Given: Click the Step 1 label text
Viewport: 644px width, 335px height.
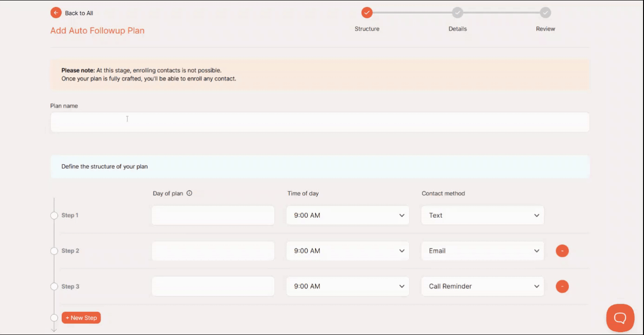Looking at the screenshot, I should click(x=70, y=215).
